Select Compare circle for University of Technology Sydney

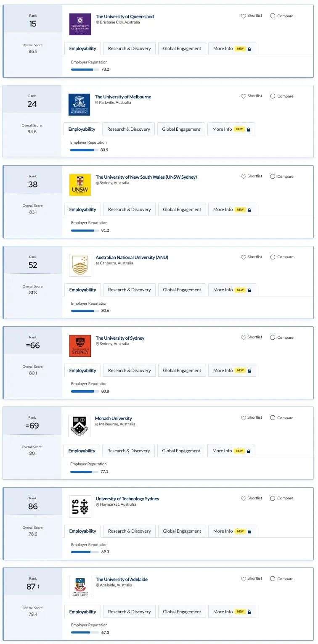pos(273,498)
